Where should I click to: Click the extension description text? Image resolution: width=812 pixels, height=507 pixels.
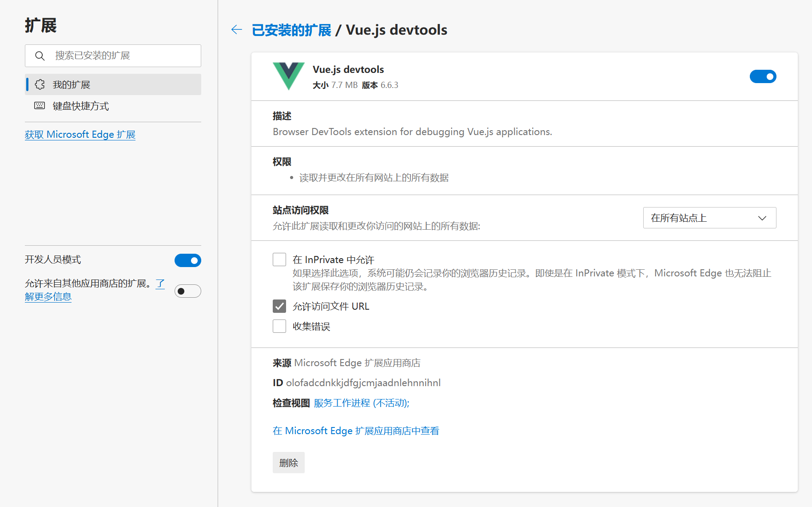[412, 132]
